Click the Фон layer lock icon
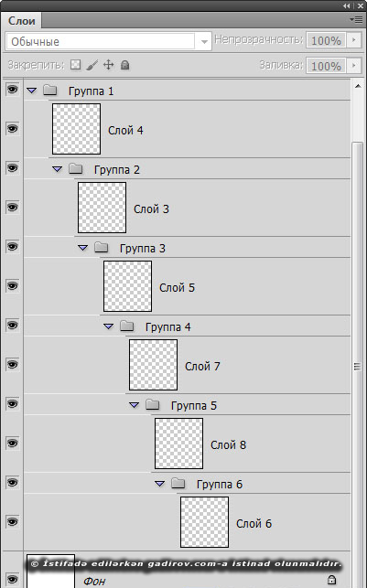 click(331, 580)
